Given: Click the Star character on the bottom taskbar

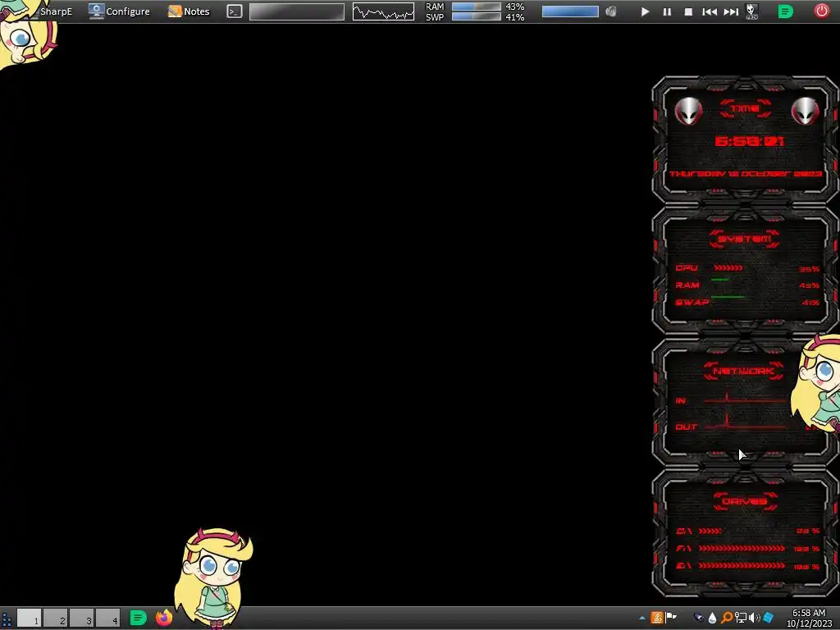Looking at the screenshot, I should click(214, 578).
